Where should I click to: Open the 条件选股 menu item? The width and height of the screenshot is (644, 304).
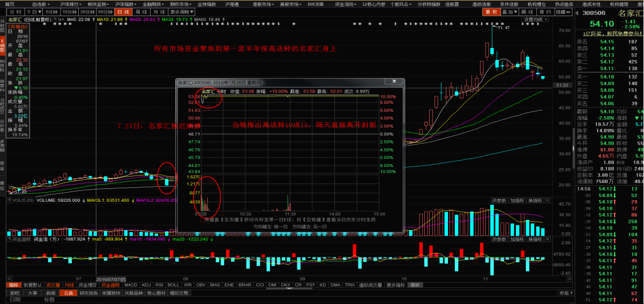tap(510, 3)
